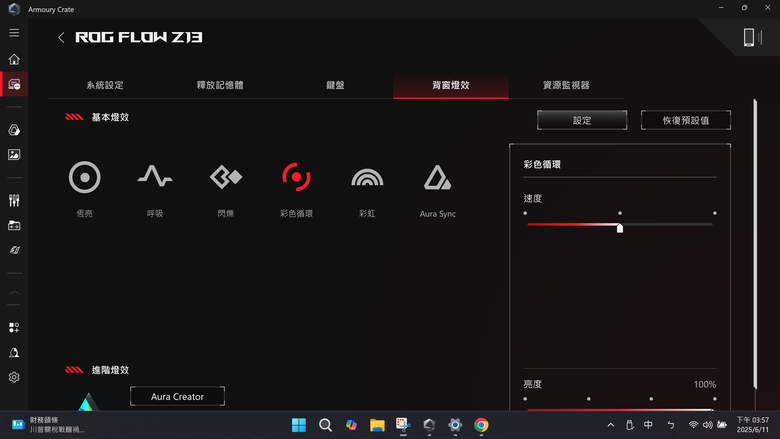The image size is (780, 439).
Task: Click the Aura Creator prism logo thumbnail
Action: pos(87,402)
